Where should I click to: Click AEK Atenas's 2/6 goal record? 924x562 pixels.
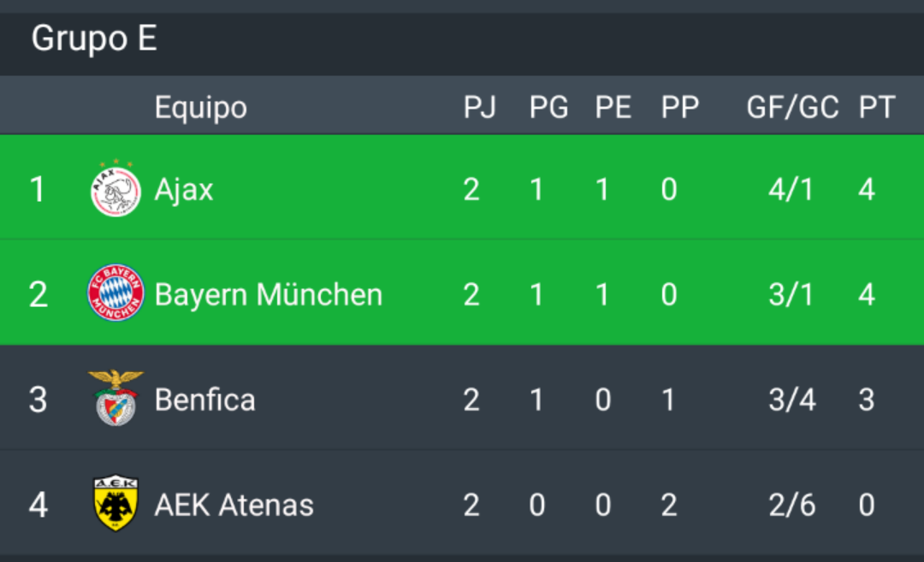click(792, 505)
